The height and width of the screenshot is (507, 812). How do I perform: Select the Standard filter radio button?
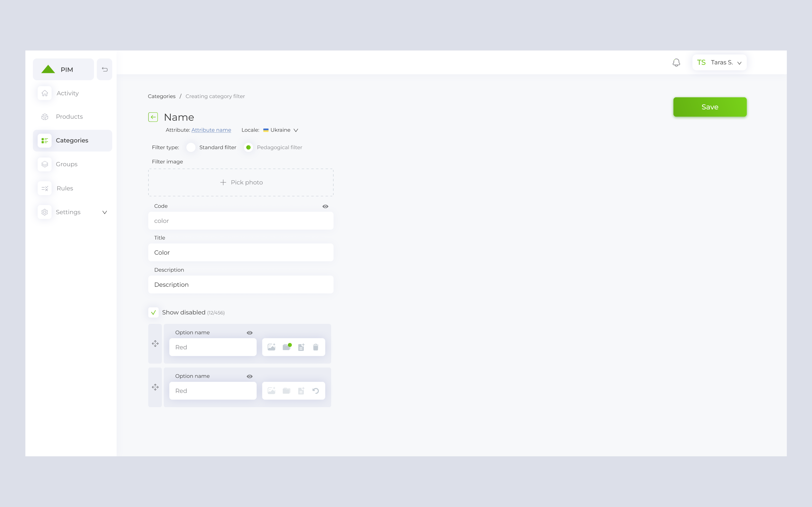[x=191, y=147]
